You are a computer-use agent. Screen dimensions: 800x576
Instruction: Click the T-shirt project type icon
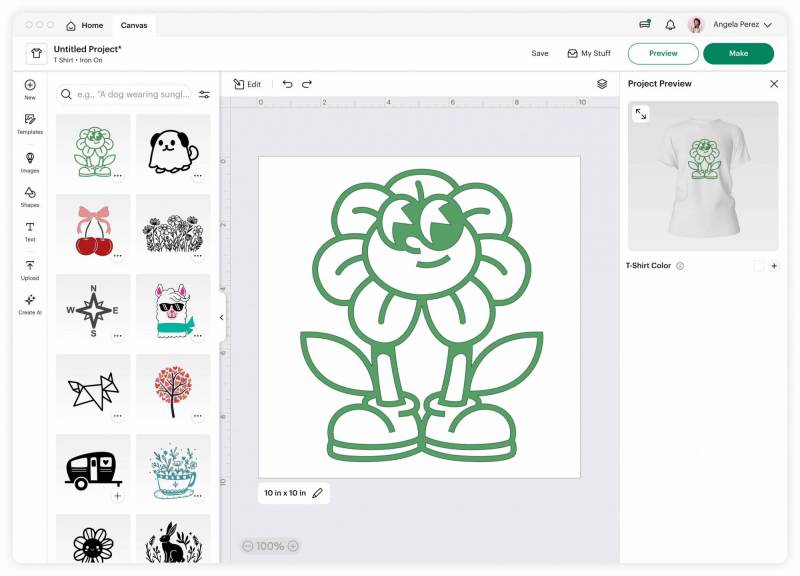coord(36,53)
